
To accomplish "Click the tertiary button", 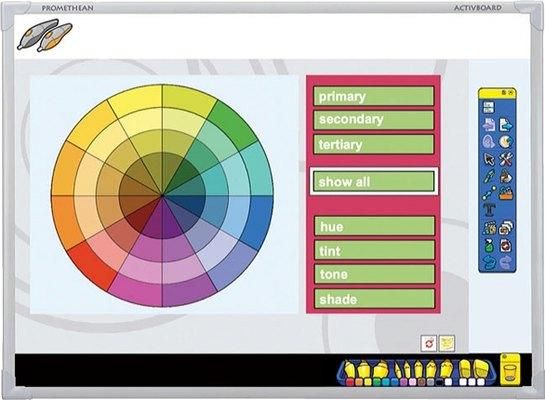I will click(x=374, y=144).
